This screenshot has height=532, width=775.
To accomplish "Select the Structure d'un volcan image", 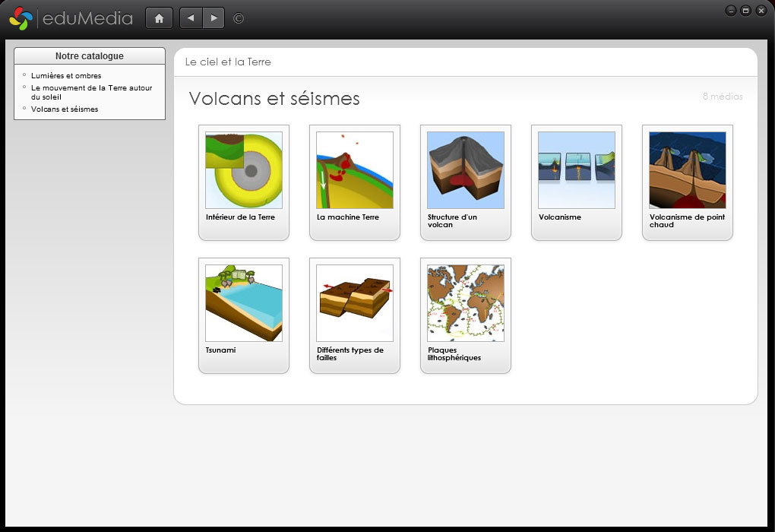I will point(466,170).
